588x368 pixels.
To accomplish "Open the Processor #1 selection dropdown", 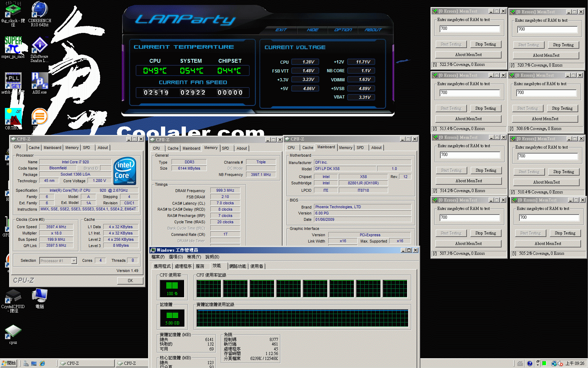I will coord(74,261).
